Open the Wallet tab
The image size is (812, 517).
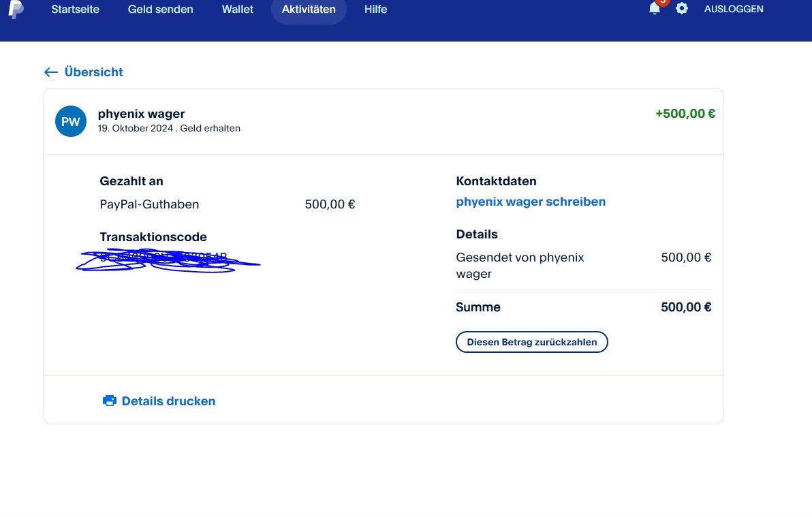[238, 10]
